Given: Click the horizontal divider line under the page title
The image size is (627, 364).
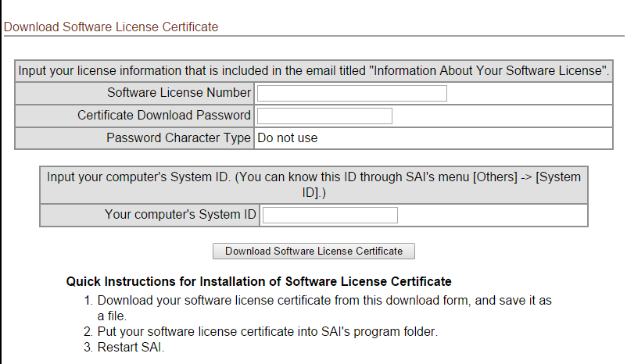Looking at the screenshot, I should 313,36.
